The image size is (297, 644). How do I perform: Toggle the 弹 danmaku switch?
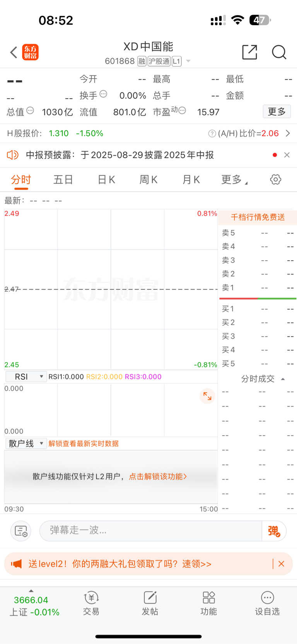(274, 531)
